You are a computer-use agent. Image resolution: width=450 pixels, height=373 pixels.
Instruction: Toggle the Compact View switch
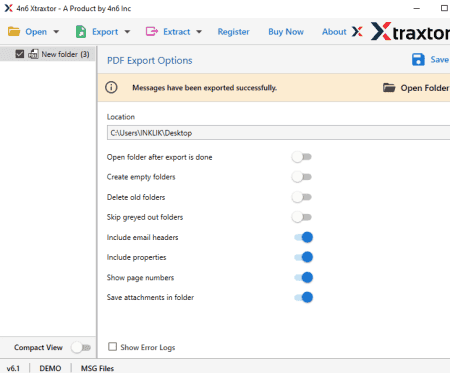pos(81,348)
